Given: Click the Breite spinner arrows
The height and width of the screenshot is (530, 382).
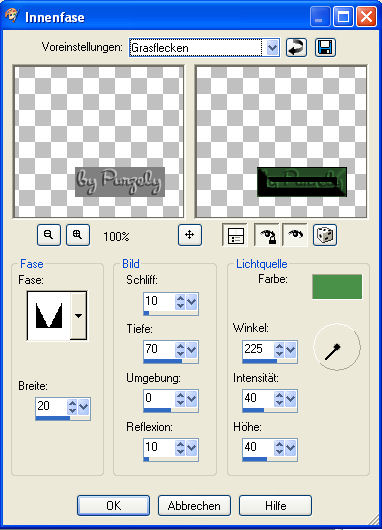Looking at the screenshot, I should (x=72, y=407).
